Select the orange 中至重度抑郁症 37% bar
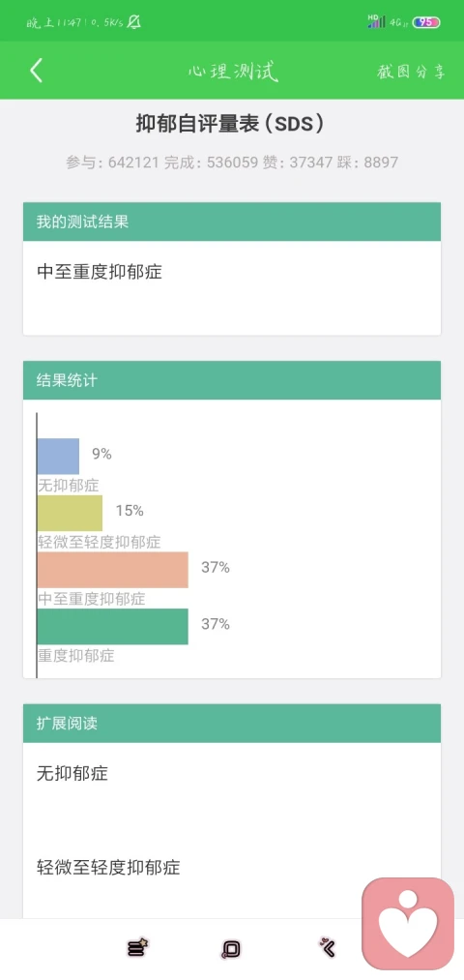This screenshot has width=464, height=980. (112, 570)
